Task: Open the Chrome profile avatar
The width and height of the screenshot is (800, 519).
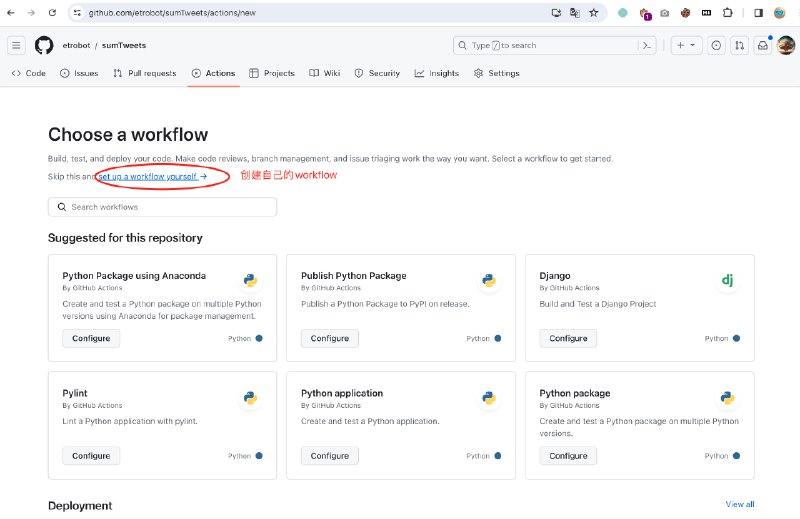Action: tap(780, 13)
